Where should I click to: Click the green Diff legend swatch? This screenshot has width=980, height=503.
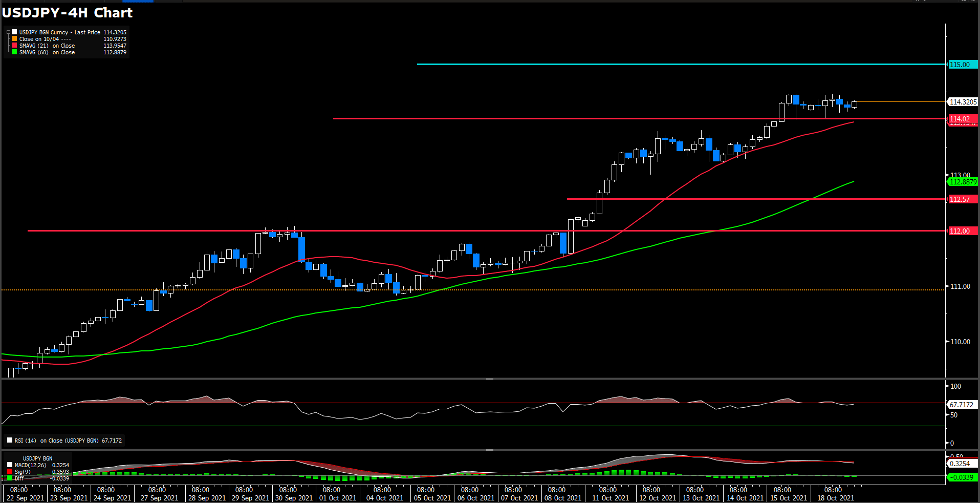[10, 478]
